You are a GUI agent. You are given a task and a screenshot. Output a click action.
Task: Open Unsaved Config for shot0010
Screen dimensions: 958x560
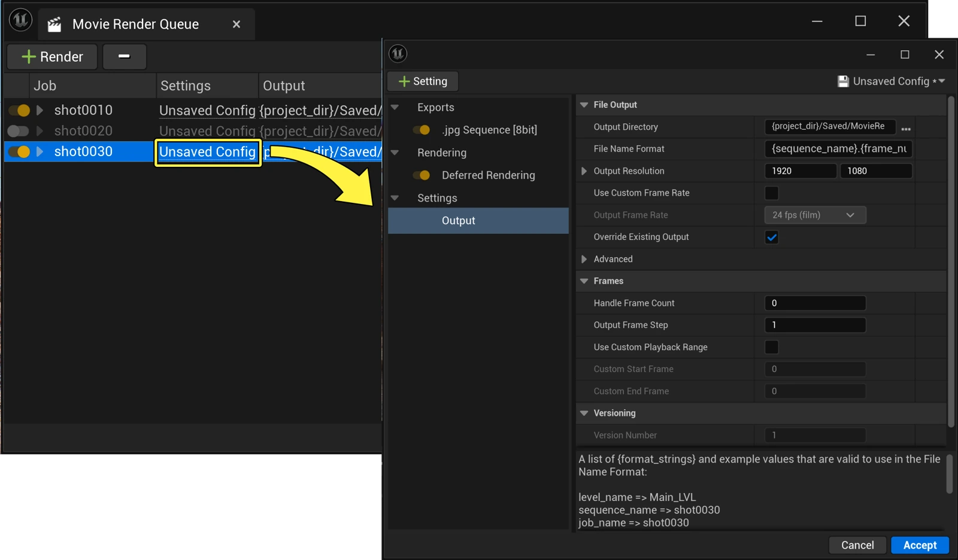tap(207, 111)
